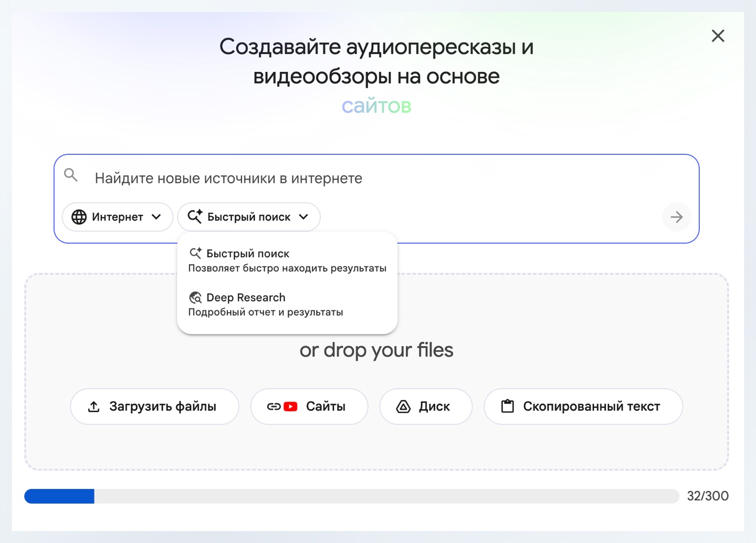Add Скопированный текст as a source

pos(583,406)
